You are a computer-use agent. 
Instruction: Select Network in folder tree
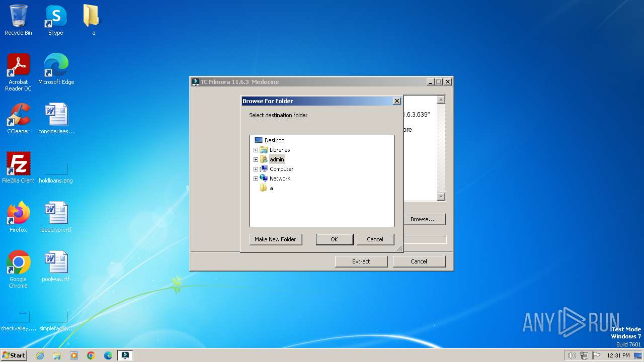pyautogui.click(x=280, y=178)
